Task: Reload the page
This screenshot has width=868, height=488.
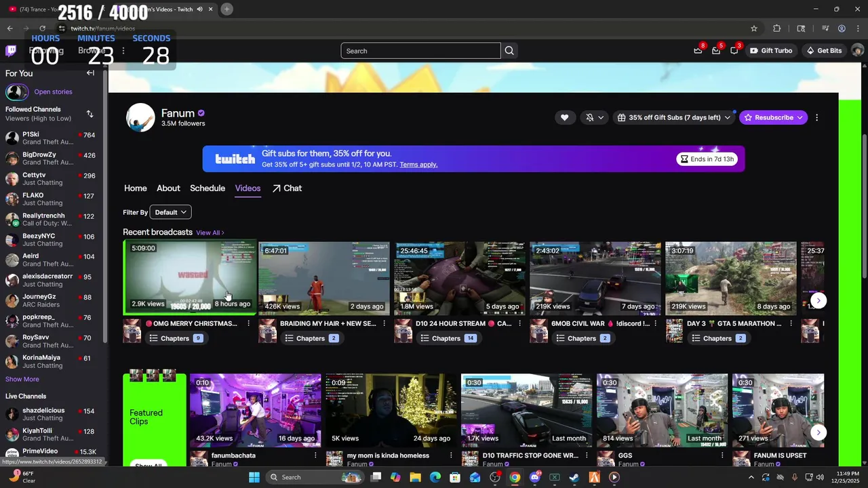Action: tap(42, 28)
